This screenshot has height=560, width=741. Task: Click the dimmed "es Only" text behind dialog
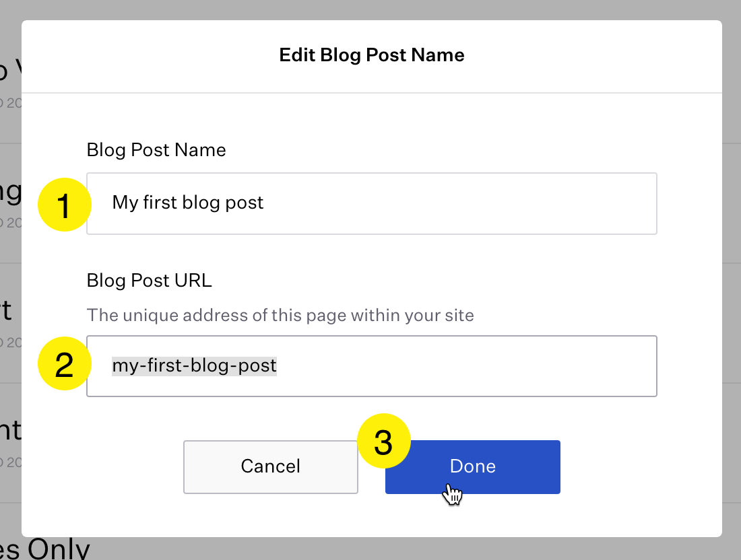click(x=44, y=549)
